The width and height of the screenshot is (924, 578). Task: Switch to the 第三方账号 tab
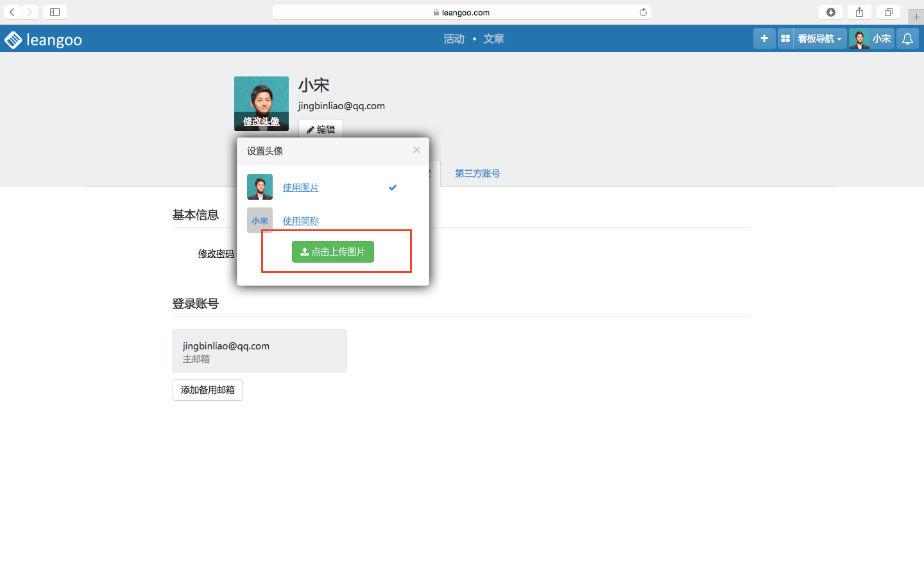[477, 173]
